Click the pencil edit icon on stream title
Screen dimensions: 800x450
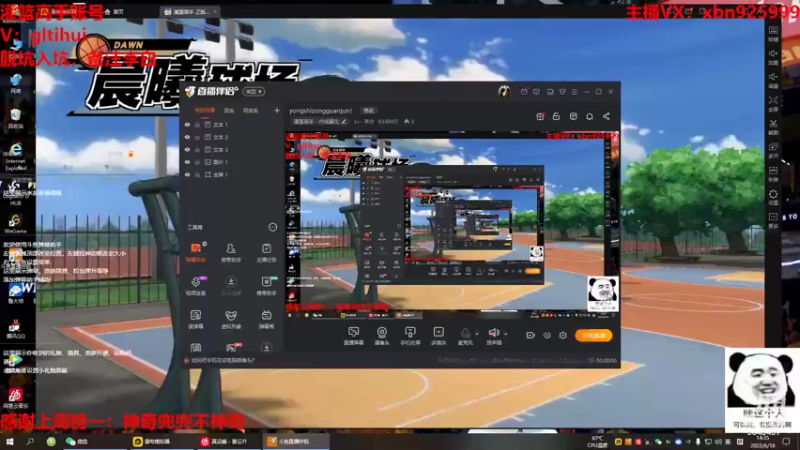click(x=344, y=121)
